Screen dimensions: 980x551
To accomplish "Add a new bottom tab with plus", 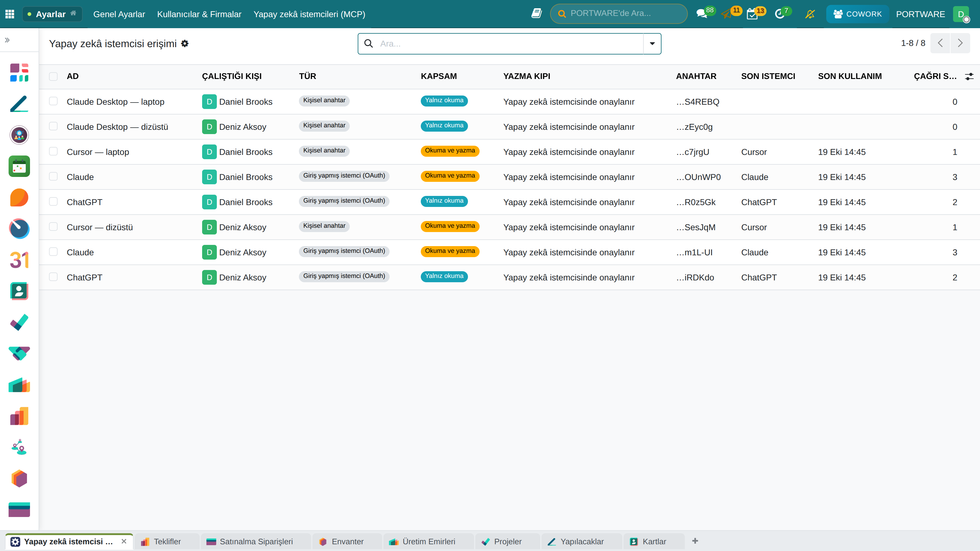I will pos(695,541).
